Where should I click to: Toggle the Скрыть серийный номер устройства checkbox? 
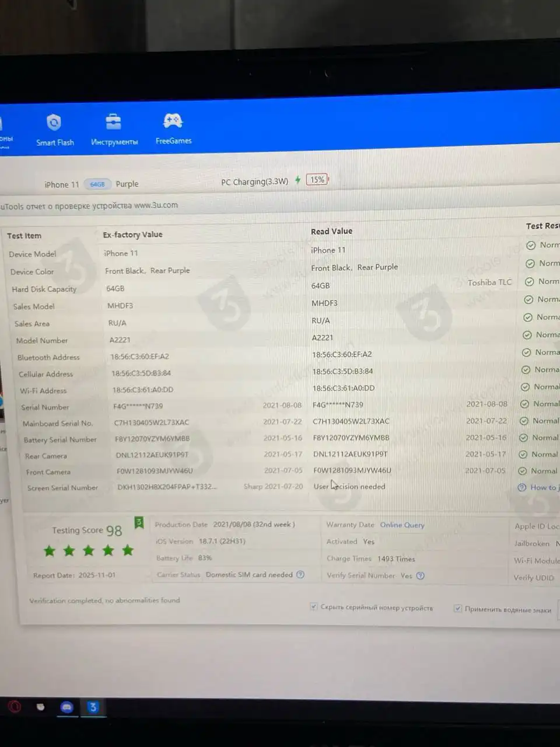(x=314, y=607)
